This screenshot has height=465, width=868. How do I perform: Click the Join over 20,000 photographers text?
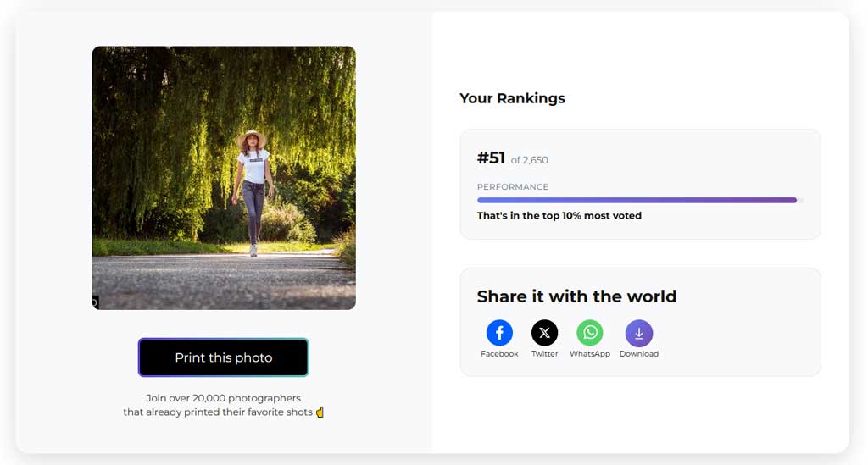pos(223,398)
